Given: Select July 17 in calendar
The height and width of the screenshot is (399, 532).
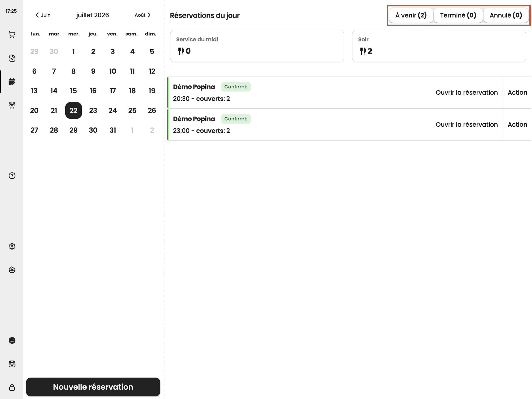Looking at the screenshot, I should click(x=113, y=91).
